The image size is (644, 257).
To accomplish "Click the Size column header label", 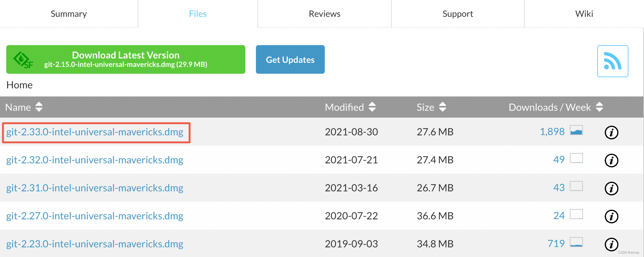I will pyautogui.click(x=425, y=107).
